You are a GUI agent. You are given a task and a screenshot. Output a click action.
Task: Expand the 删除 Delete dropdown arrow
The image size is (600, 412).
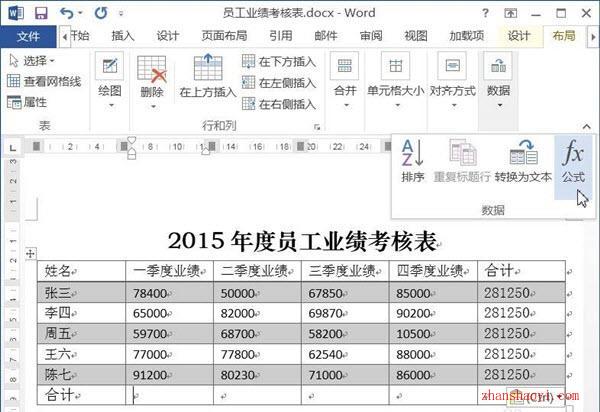tap(152, 107)
